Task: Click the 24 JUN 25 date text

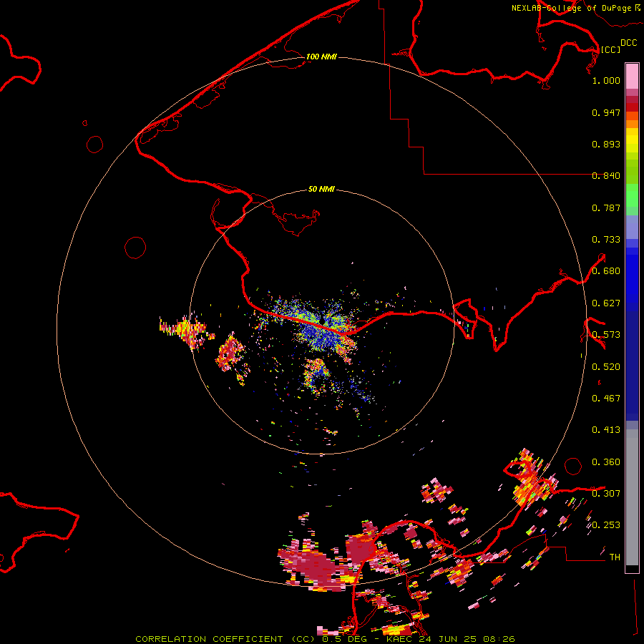Action: point(447,639)
